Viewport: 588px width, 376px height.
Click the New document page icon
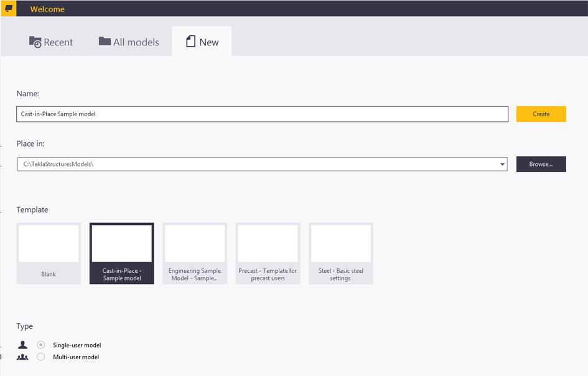coord(190,41)
